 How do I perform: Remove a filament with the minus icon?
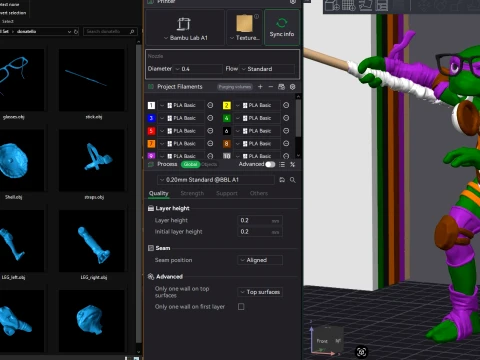[271, 87]
